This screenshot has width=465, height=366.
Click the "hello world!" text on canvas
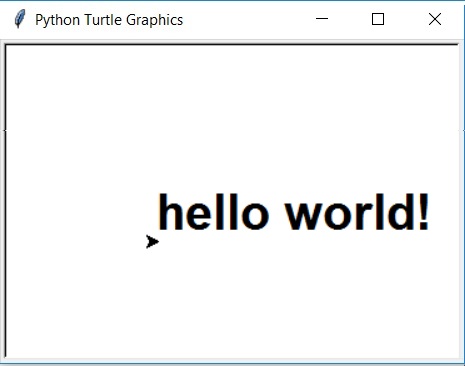[294, 212]
